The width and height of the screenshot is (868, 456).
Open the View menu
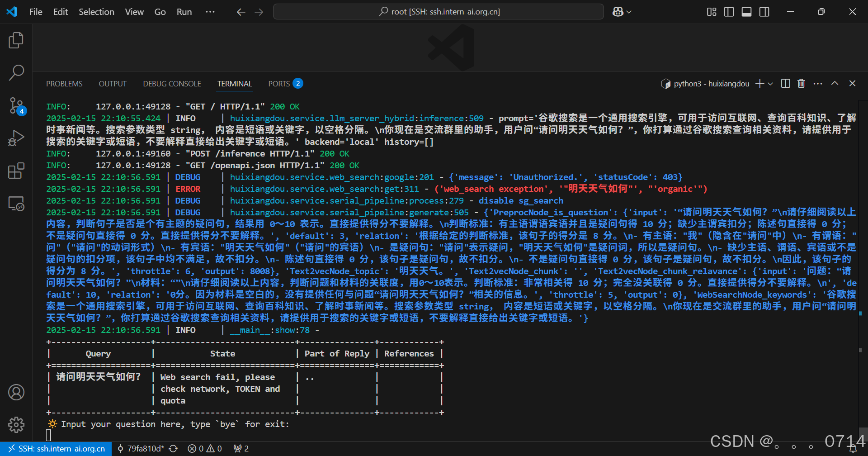[134, 12]
